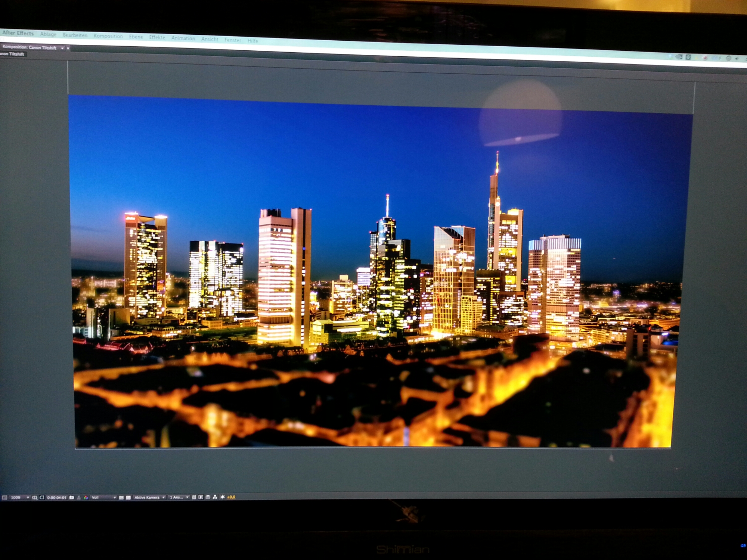Click the show snapshot icon
This screenshot has height=560, width=747.
(79, 498)
